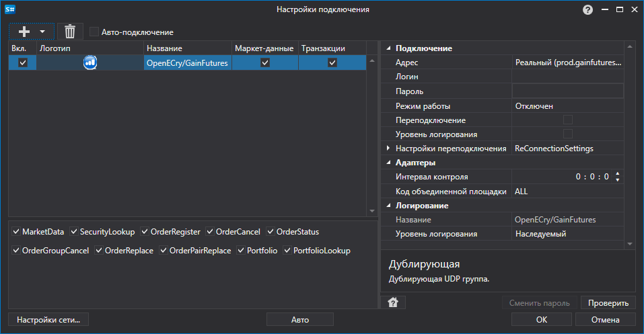Image resolution: width=644 pixels, height=334 pixels.
Task: Collapse the Подключение section
Action: point(388,48)
